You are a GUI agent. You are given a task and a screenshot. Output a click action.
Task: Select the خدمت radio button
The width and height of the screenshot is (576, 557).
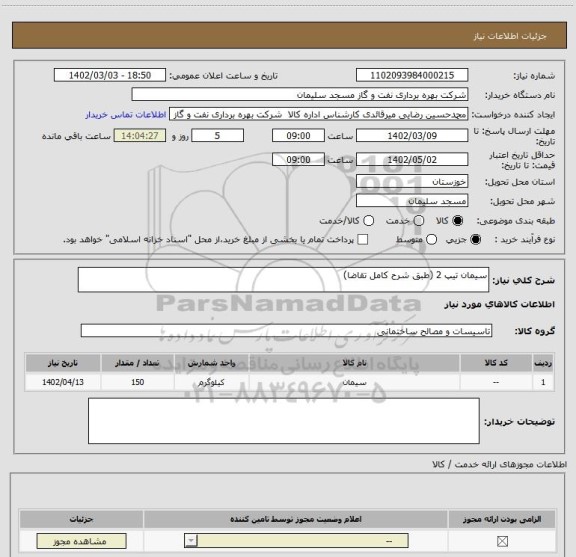coord(419,220)
